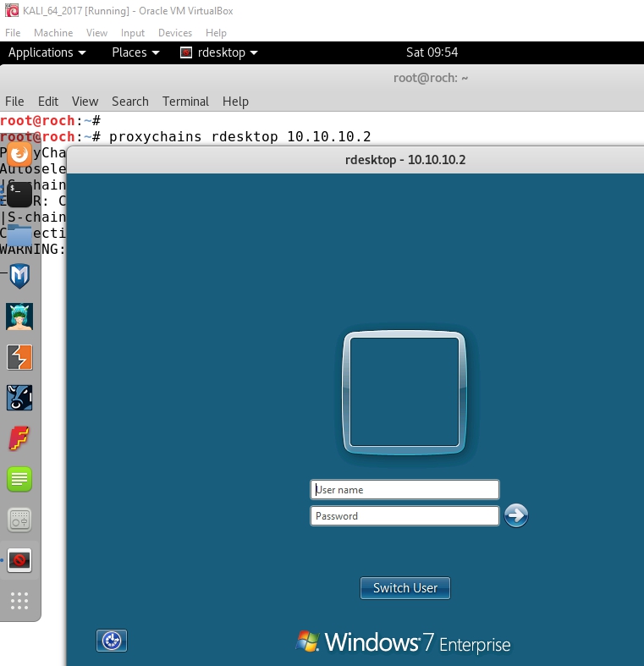The width and height of the screenshot is (644, 666).
Task: Expand rdesktop app menu in top bar
Action: (219, 52)
